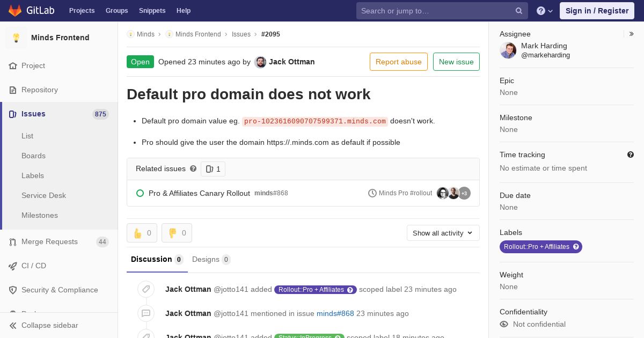The image size is (644, 338).
Task: Click the Issues icon in sidebar
Action: point(13,114)
